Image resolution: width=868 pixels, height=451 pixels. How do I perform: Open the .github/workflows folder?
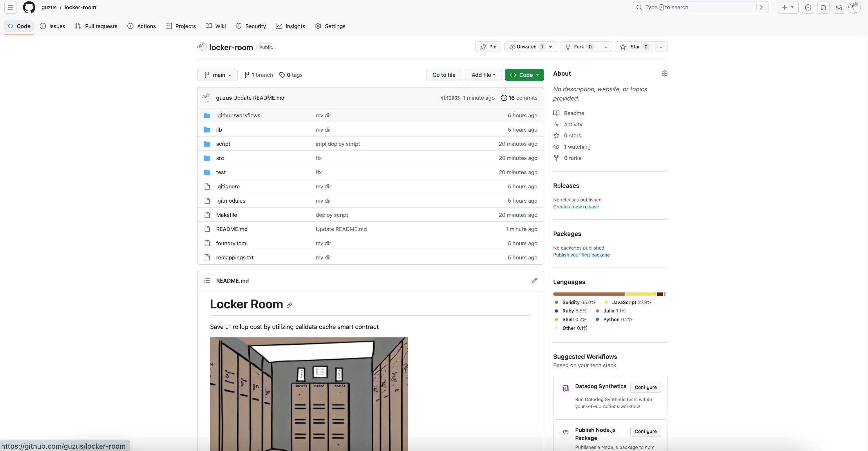(x=238, y=115)
